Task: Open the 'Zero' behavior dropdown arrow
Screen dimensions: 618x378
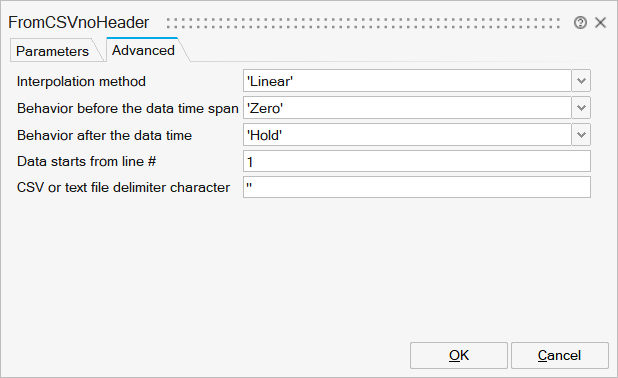Action: (581, 108)
